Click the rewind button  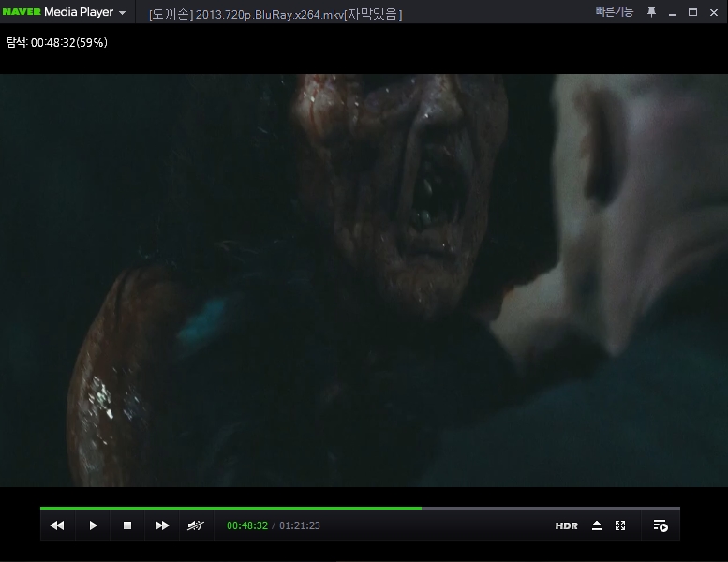coord(57,525)
